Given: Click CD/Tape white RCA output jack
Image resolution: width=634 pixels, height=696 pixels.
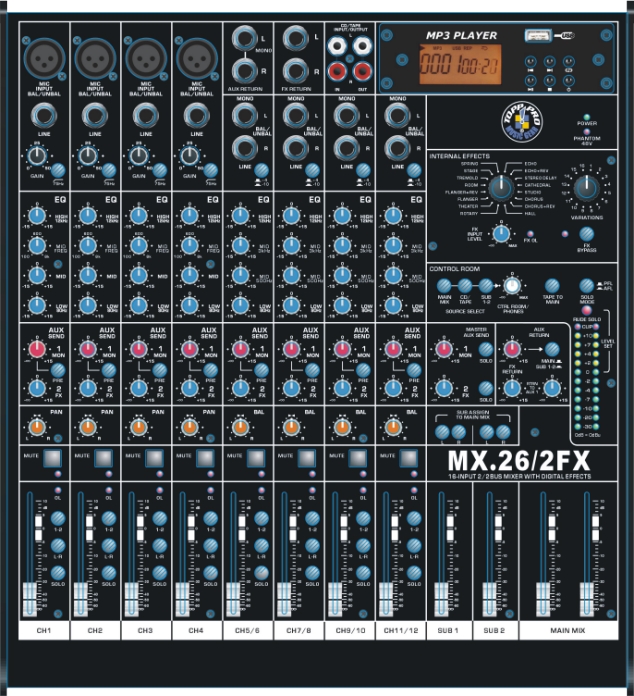Looking at the screenshot, I should (x=363, y=45).
